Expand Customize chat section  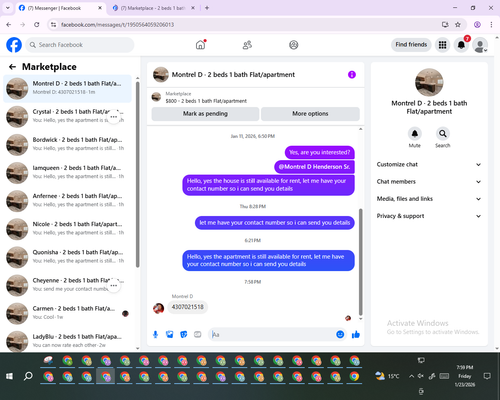click(x=429, y=164)
